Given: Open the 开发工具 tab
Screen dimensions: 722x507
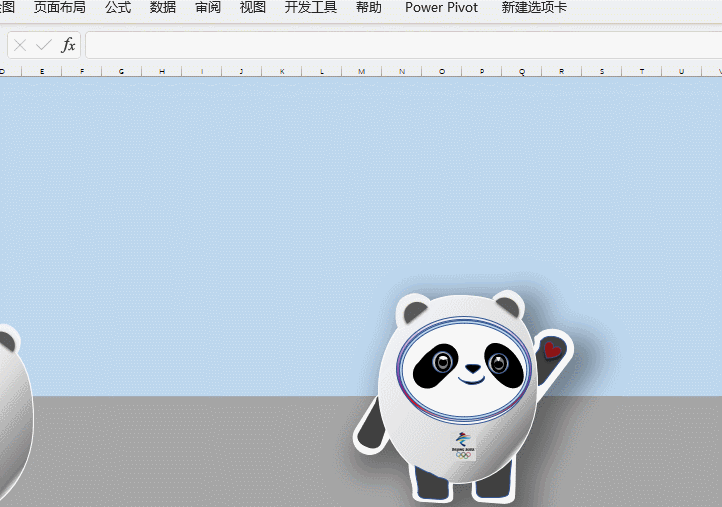Looking at the screenshot, I should (x=311, y=8).
